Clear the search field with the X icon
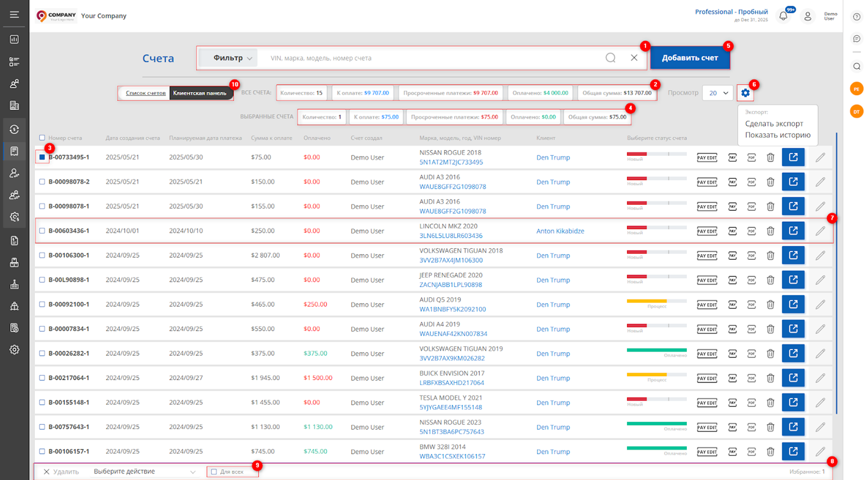Image resolution: width=868 pixels, height=480 pixels. coord(634,58)
